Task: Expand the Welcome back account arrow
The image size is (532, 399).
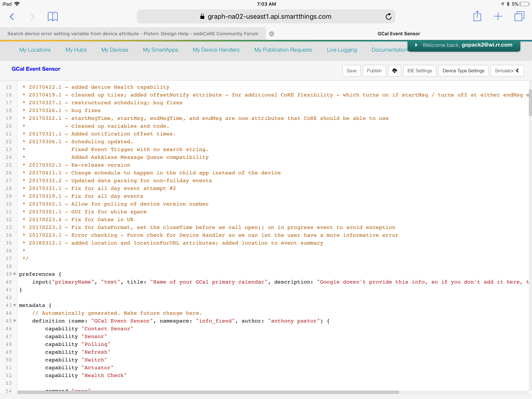Action: 416,45
